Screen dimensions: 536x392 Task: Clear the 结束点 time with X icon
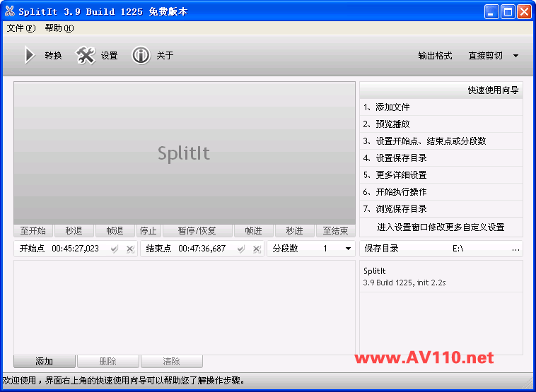257,249
